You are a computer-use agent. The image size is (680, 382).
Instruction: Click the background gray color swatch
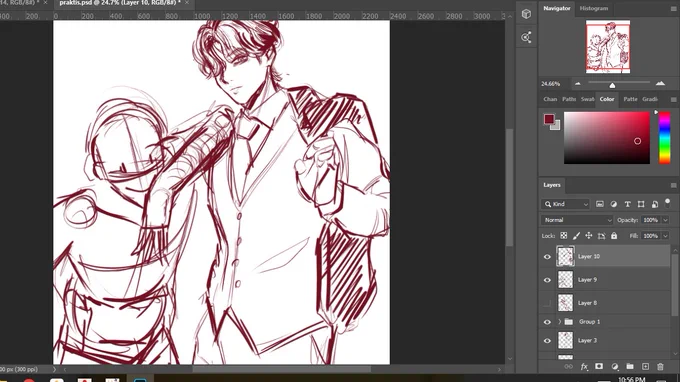[x=556, y=126]
